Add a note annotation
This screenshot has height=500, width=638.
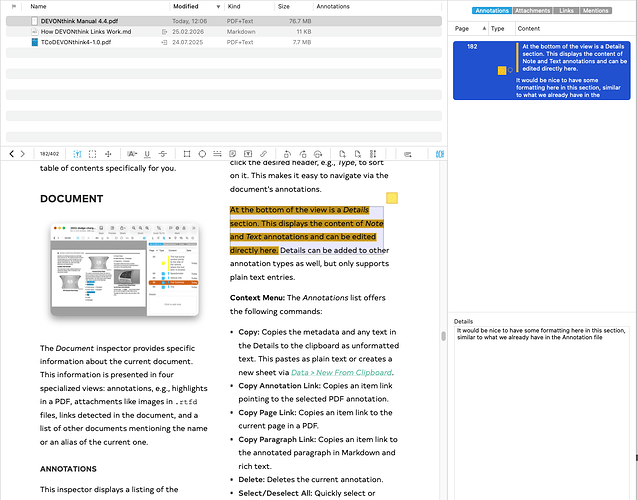pos(233,154)
